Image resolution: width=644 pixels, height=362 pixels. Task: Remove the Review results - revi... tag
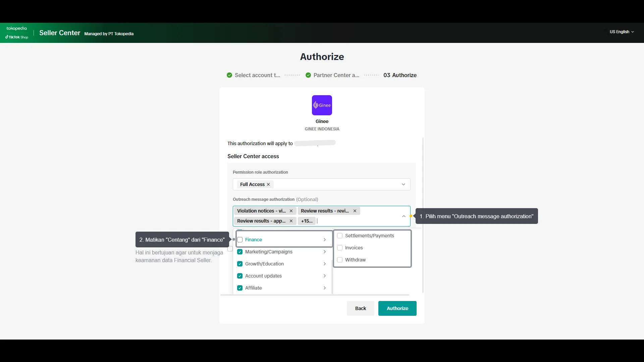355,211
